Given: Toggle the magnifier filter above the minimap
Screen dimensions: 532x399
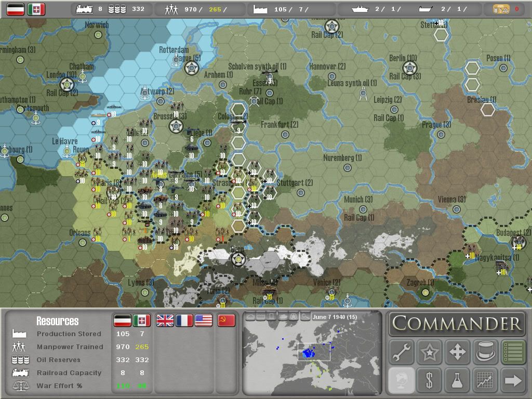Looking at the screenshot, I should pyautogui.click(x=305, y=316).
